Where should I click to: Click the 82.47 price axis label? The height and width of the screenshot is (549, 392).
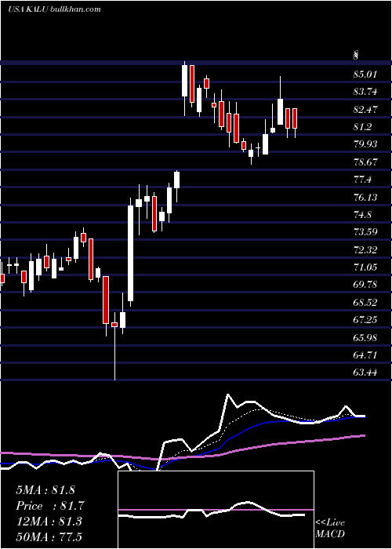(x=365, y=110)
